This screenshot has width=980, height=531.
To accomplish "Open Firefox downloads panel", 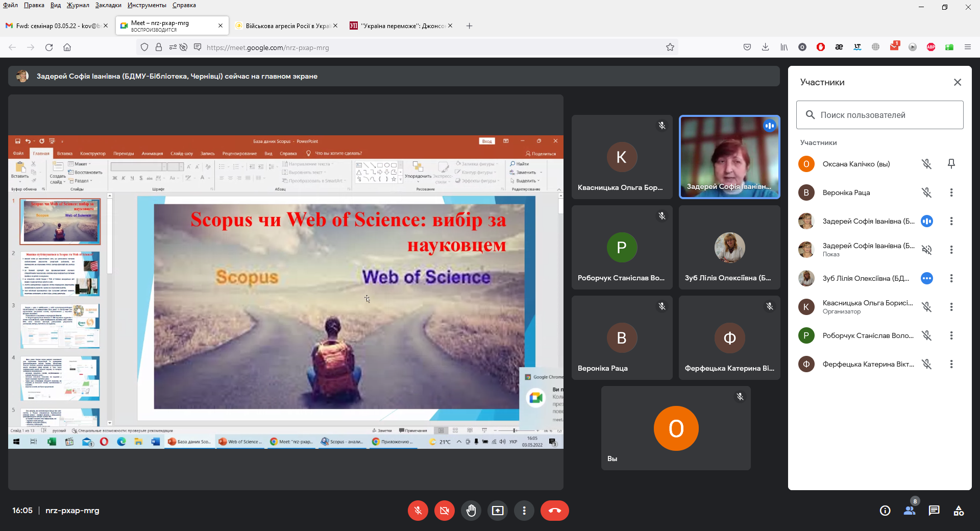I will click(766, 47).
